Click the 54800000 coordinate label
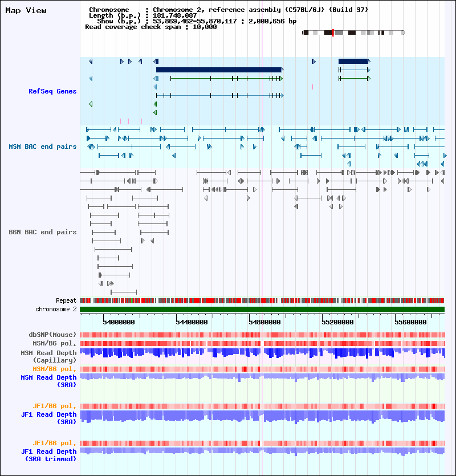 click(x=264, y=322)
